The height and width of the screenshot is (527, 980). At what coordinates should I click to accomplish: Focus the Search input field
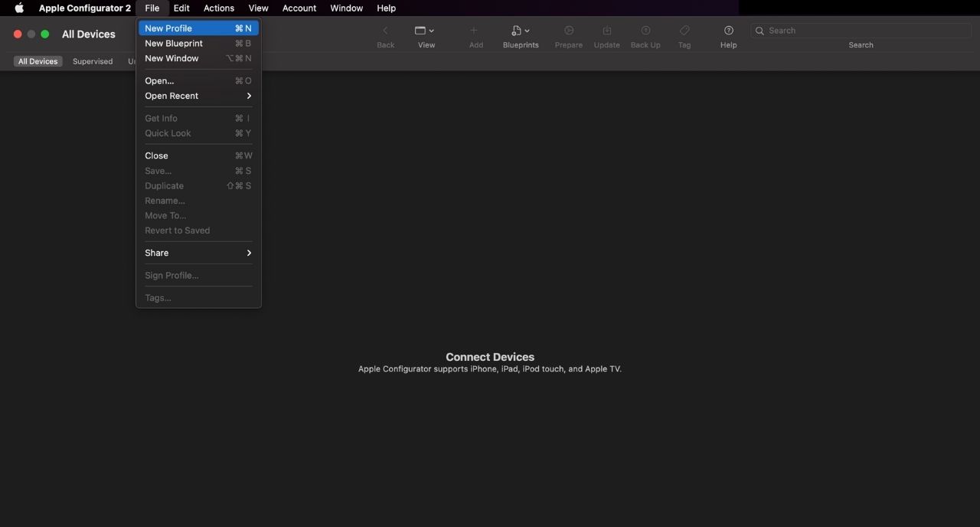[x=861, y=31]
